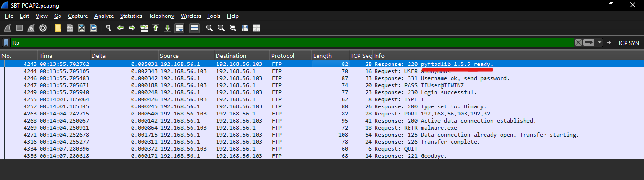Viewport: 644px width, 180px height.
Task: Select packet 4246 Response 331 Username ok
Action: click(322, 78)
